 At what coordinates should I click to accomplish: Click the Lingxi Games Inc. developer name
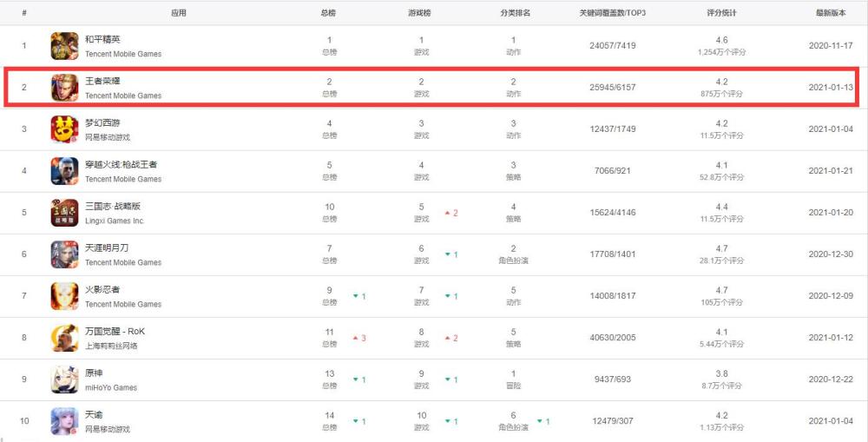coord(115,221)
